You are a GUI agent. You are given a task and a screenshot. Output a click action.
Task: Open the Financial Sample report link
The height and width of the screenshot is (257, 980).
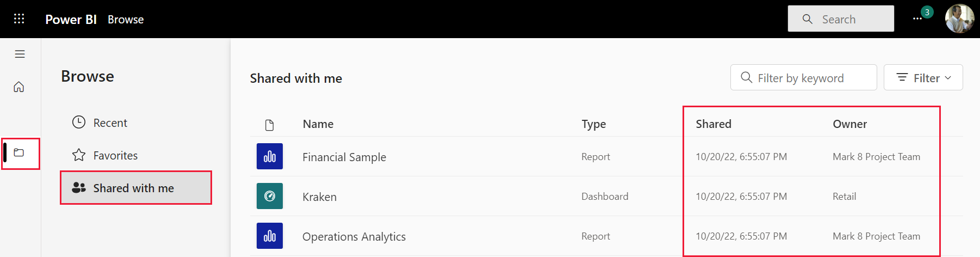pos(344,157)
